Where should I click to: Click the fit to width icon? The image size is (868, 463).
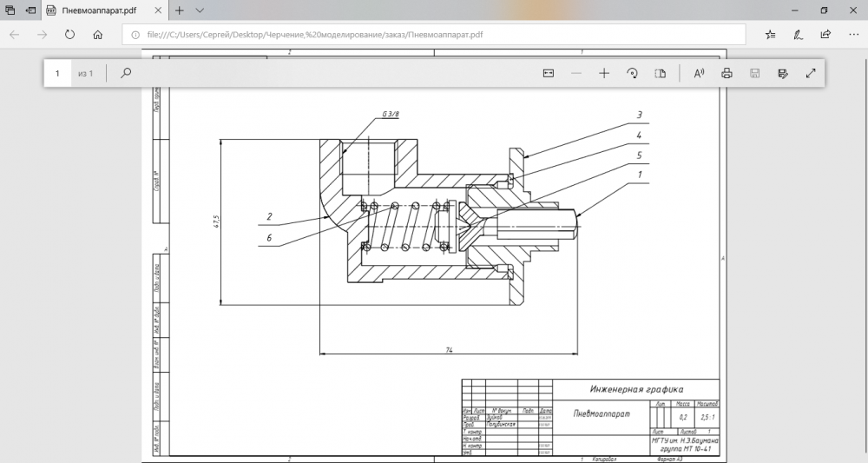548,74
